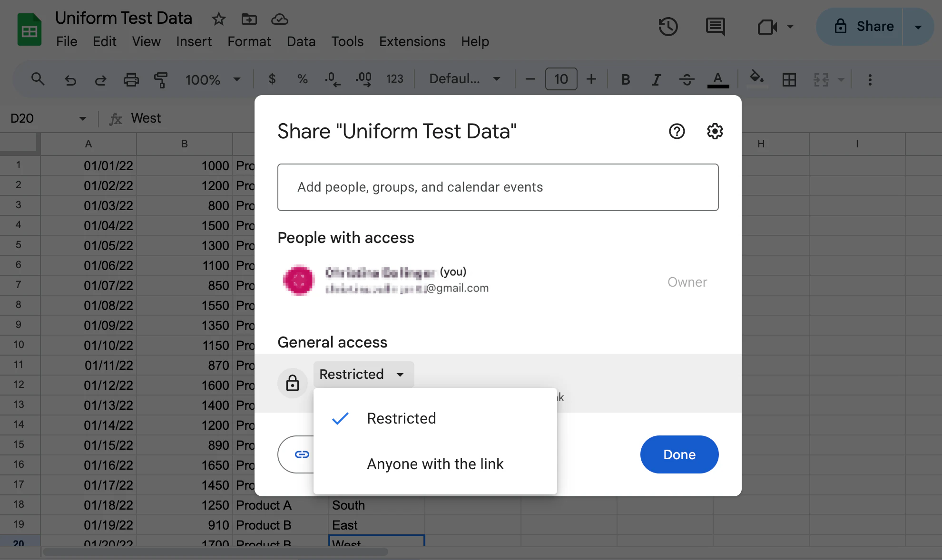Open share settings gear

pos(715,131)
